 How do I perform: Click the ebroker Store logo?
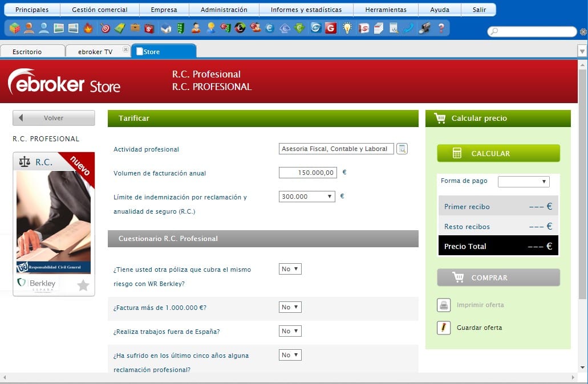[64, 81]
